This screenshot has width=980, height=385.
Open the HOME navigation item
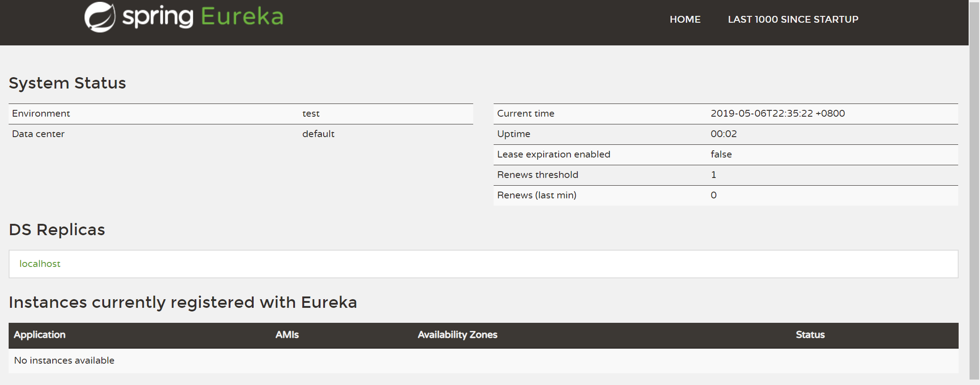(x=685, y=20)
